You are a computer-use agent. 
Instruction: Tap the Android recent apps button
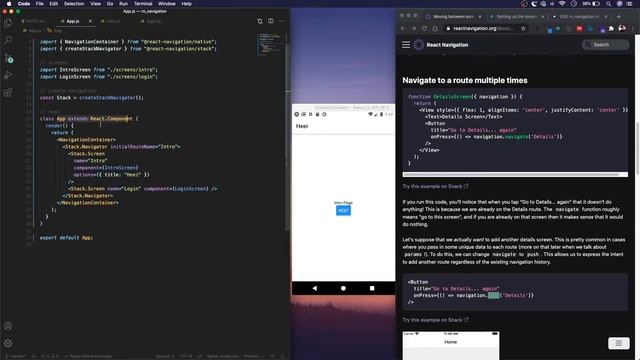point(372,288)
